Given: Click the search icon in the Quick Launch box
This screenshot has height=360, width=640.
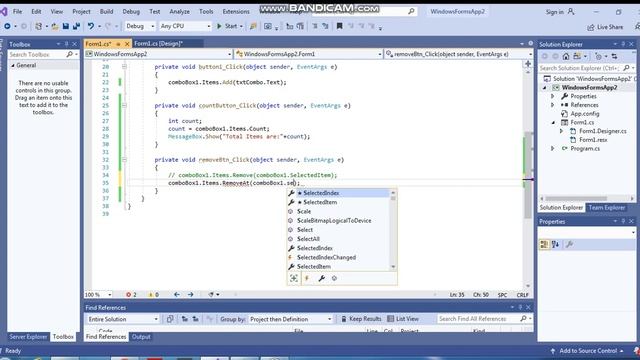Looking at the screenshot, I should click(411, 11).
